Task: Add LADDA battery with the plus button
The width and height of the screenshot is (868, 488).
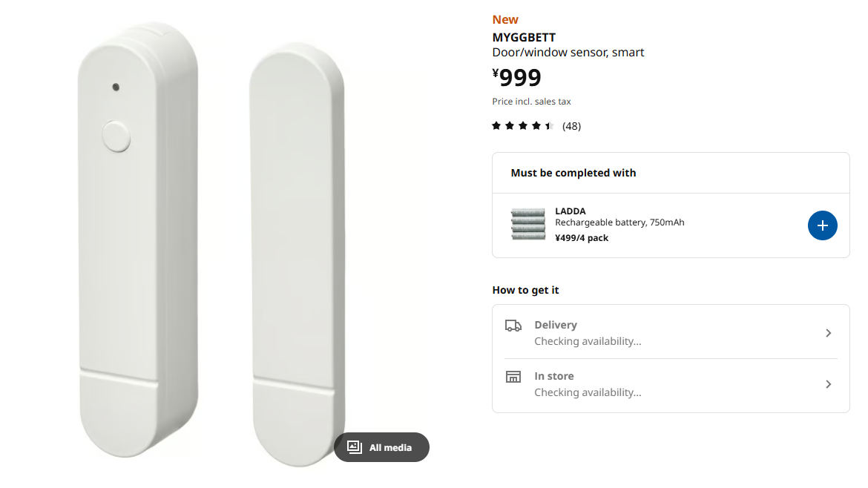Action: point(822,225)
